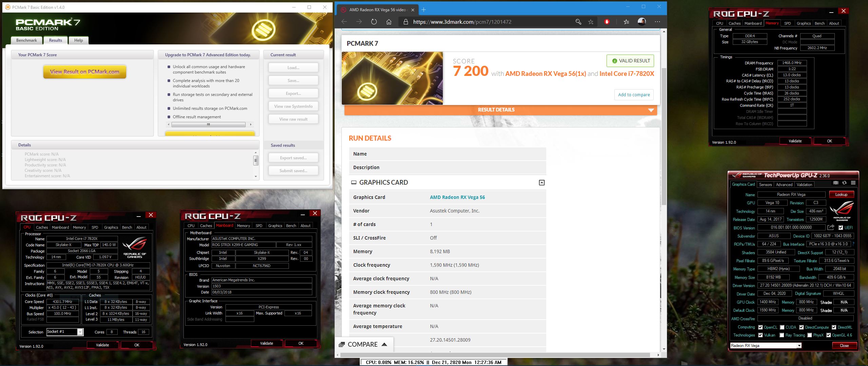Click the BIOS export share icon in GPU-Z
The height and width of the screenshot is (366, 868).
[x=831, y=227]
